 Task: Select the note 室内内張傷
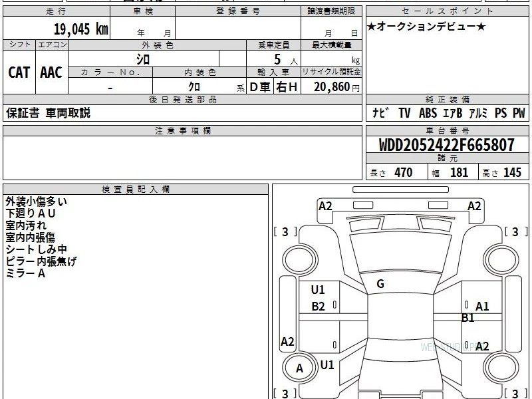pos(30,237)
